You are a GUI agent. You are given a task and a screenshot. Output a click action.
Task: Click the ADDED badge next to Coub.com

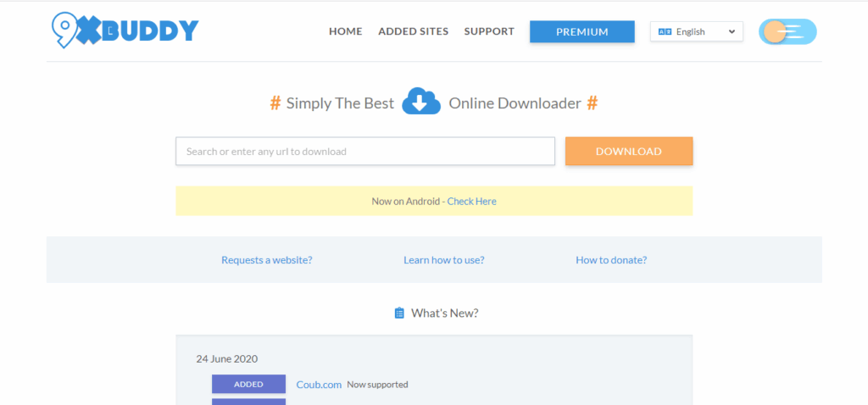(x=248, y=384)
